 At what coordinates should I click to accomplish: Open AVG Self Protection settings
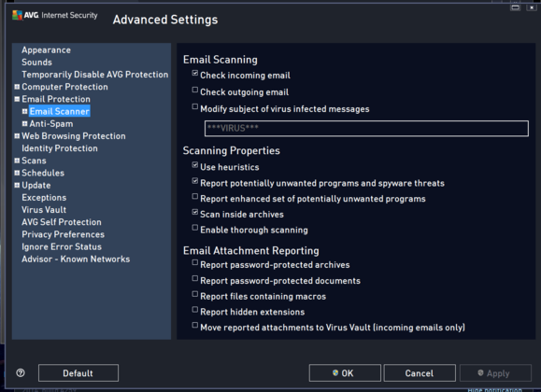pos(62,222)
